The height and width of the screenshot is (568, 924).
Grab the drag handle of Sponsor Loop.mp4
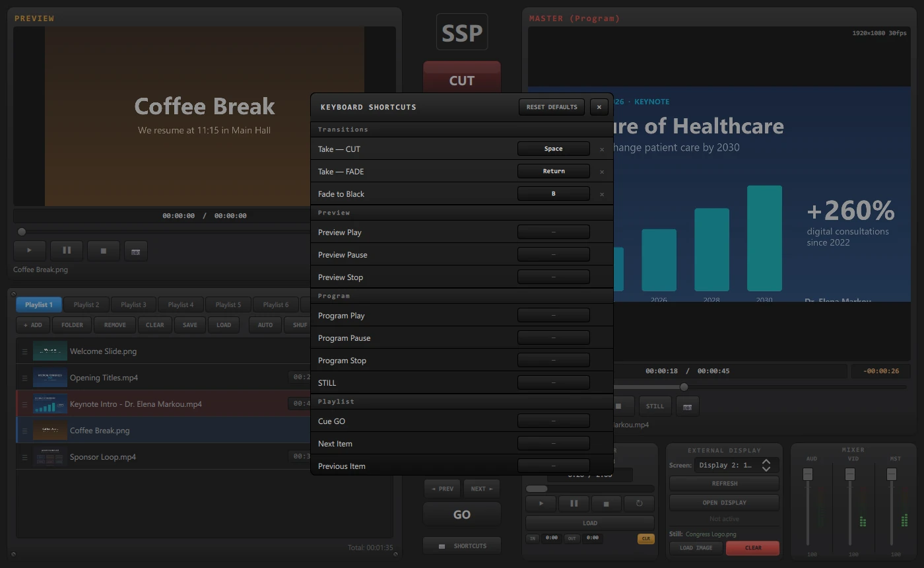point(24,457)
